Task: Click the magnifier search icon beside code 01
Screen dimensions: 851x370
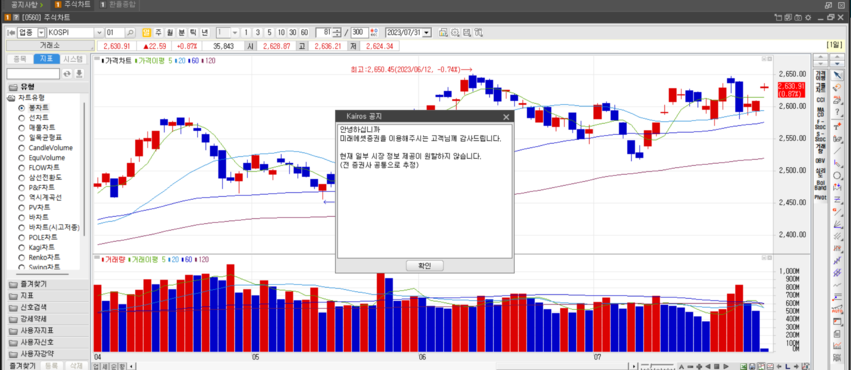Action: 130,33
